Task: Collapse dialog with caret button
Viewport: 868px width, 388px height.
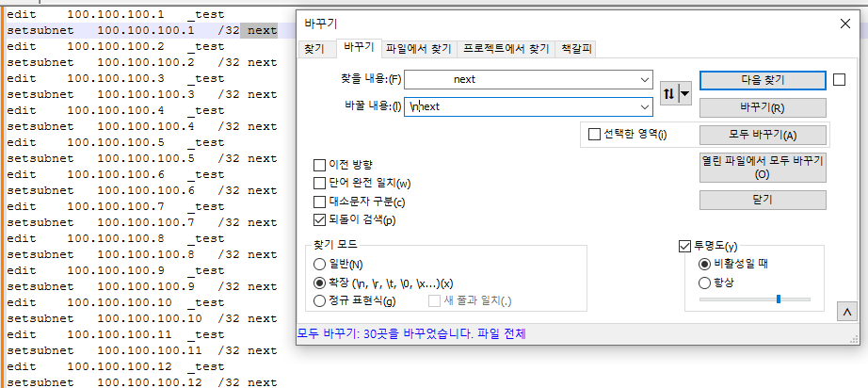Action: pos(845,312)
